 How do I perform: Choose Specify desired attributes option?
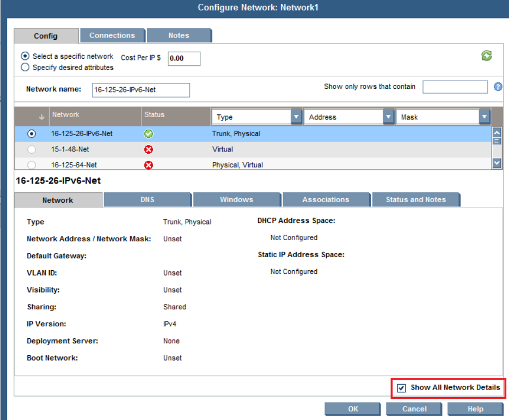pyautogui.click(x=25, y=68)
